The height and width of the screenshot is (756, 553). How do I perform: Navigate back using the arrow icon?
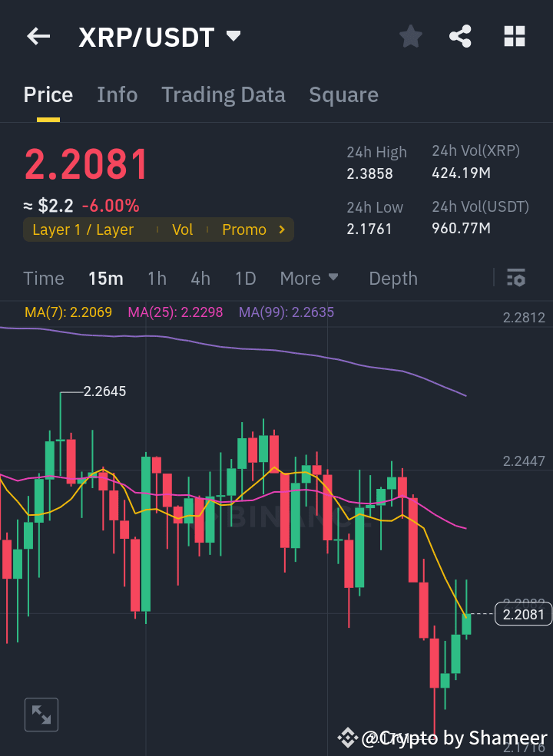click(x=38, y=36)
